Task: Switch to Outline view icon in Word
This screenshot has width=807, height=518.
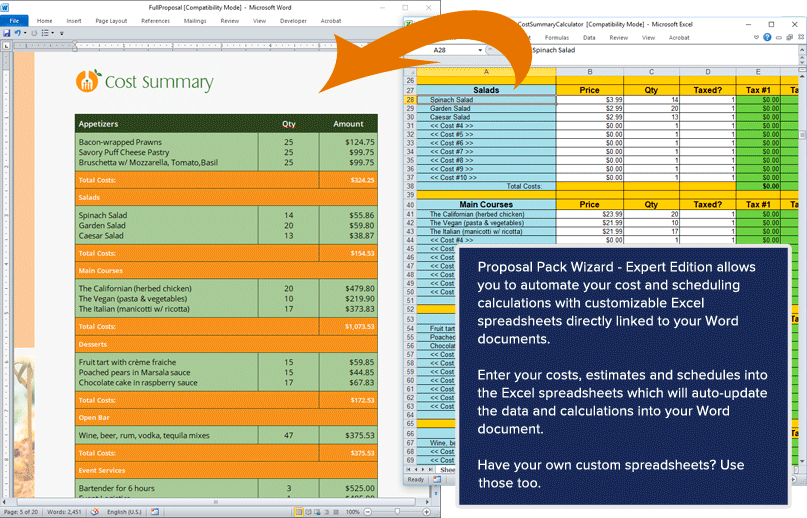Action: coord(327,512)
